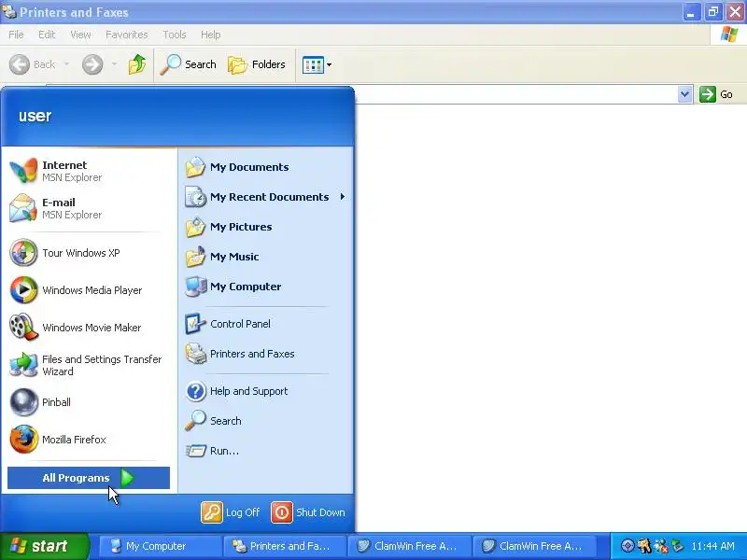The height and width of the screenshot is (560, 747).
Task: Open the Help menu
Action: coord(211,35)
